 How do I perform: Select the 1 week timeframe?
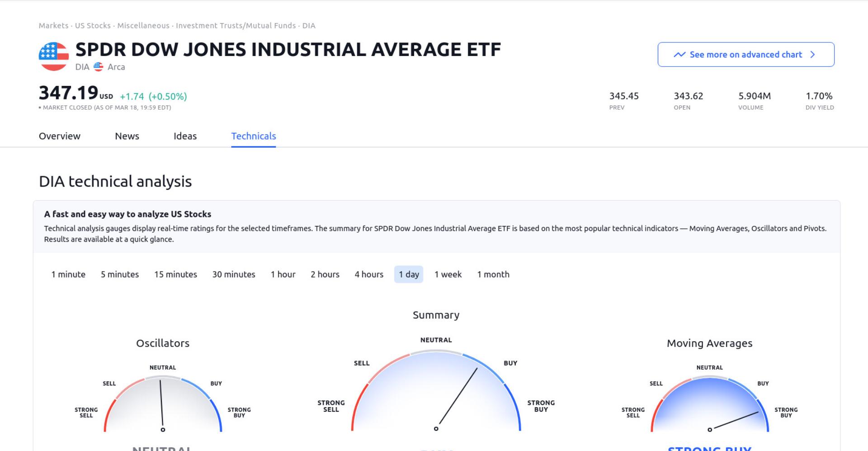[448, 274]
